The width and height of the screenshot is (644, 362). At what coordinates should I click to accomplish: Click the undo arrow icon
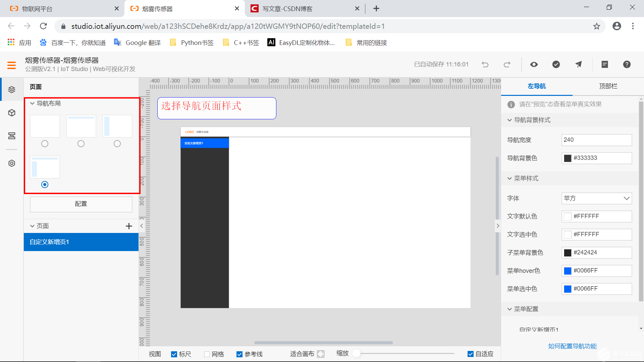485,64
